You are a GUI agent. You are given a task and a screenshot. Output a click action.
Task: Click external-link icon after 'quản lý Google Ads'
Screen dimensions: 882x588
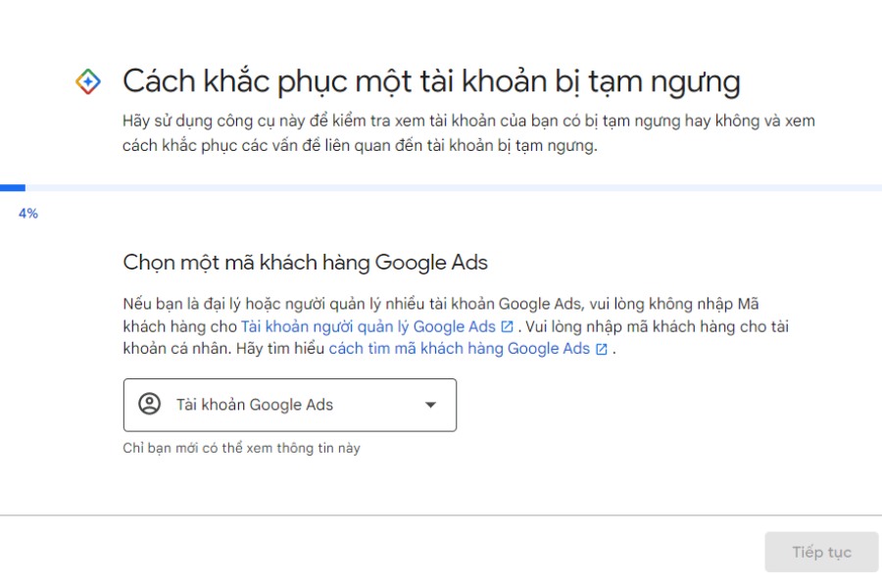pyautogui.click(x=507, y=326)
